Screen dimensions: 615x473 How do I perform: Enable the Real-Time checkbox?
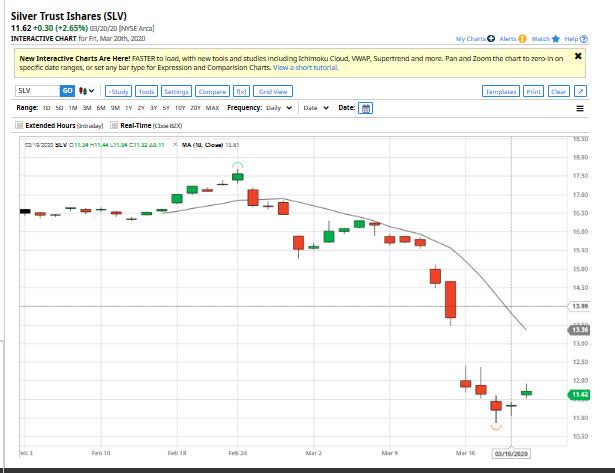click(114, 125)
